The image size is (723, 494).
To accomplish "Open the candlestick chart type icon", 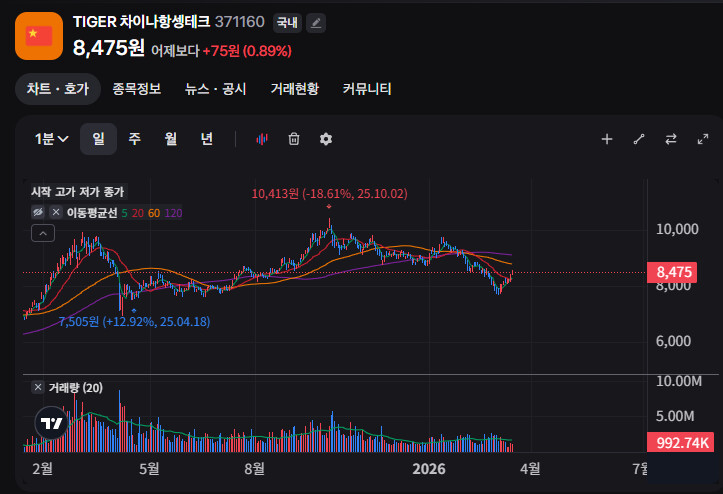I will [x=262, y=139].
